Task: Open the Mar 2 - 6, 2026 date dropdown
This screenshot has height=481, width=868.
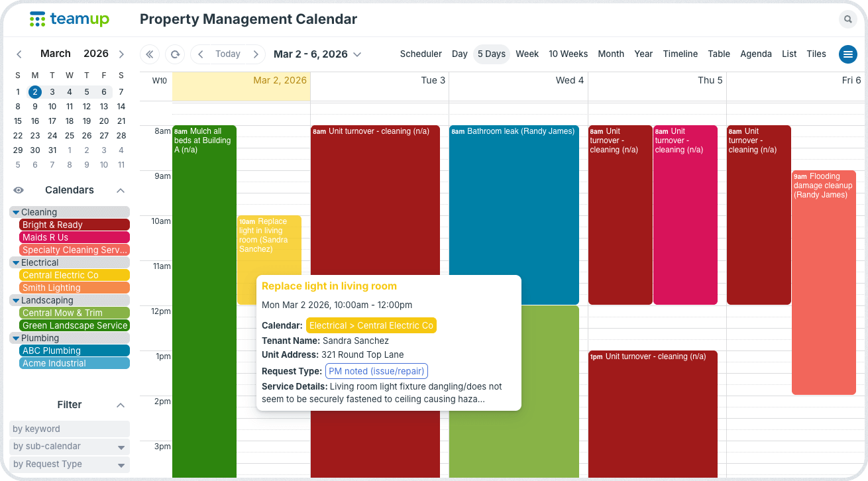Action: [317, 54]
